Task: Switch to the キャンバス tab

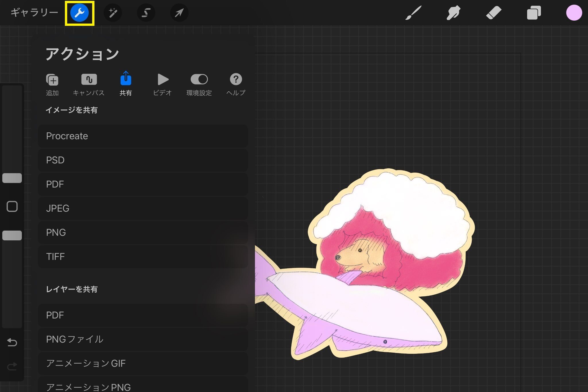Action: coord(89,84)
